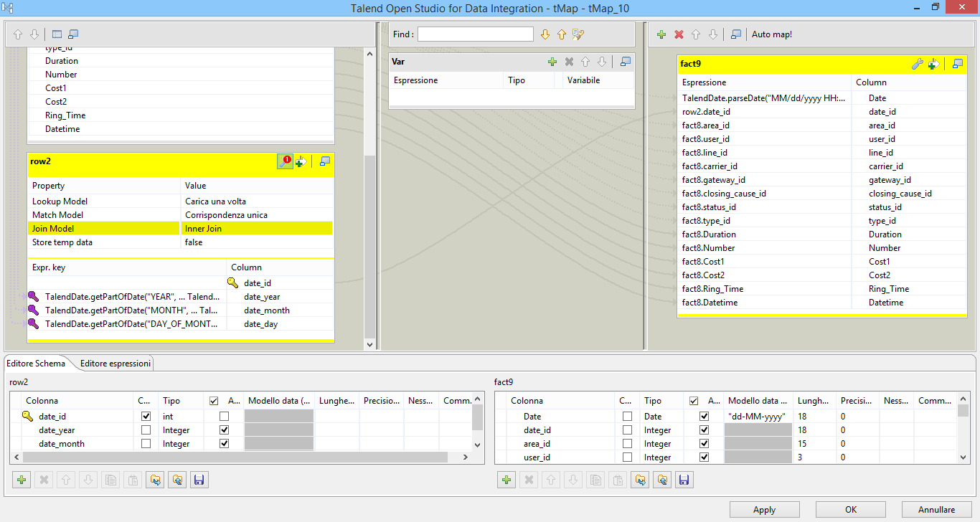Click input panel move up arrow

tap(18, 34)
